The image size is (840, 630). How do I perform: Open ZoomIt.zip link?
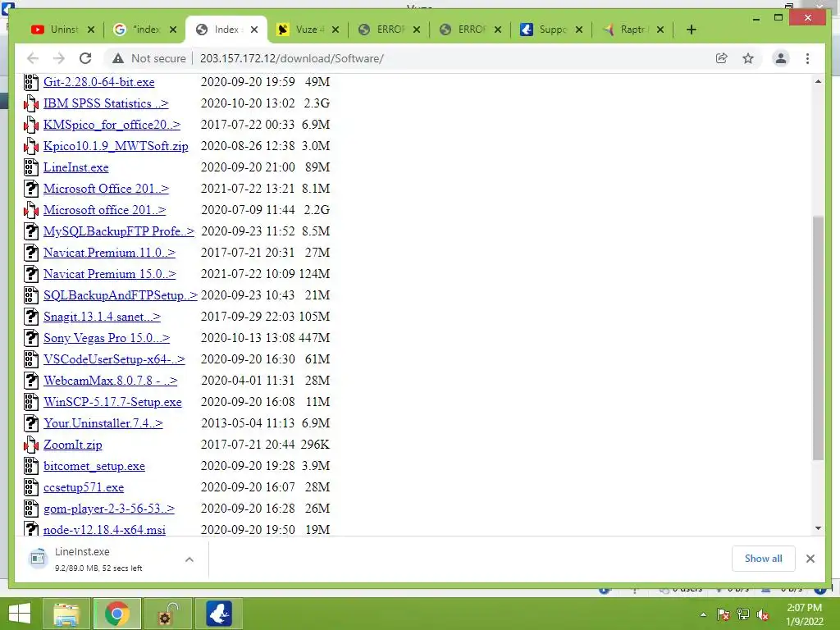[73, 445]
